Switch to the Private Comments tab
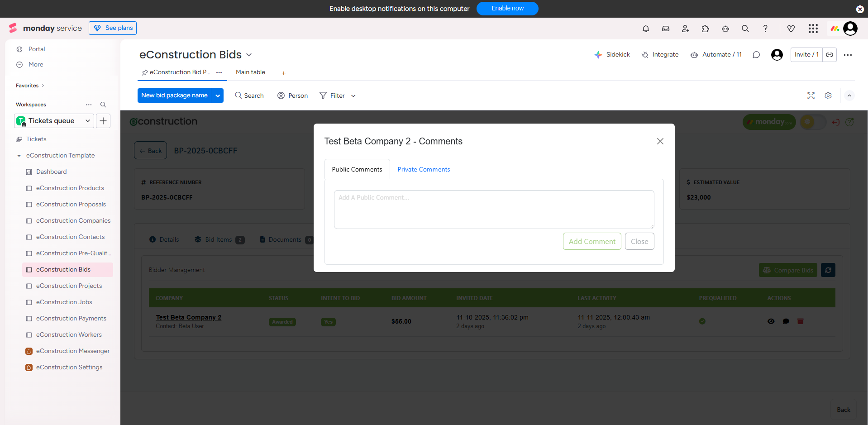Screen dimensions: 868x425 424,169
